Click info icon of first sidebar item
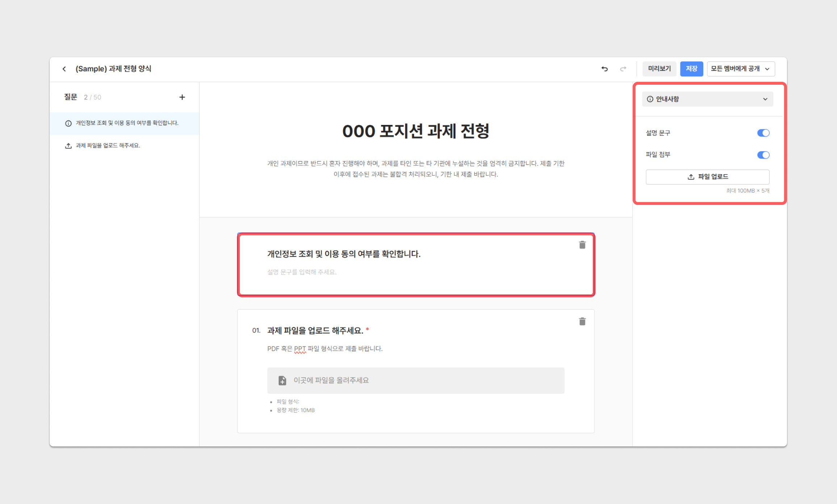The height and width of the screenshot is (504, 837). (x=68, y=123)
